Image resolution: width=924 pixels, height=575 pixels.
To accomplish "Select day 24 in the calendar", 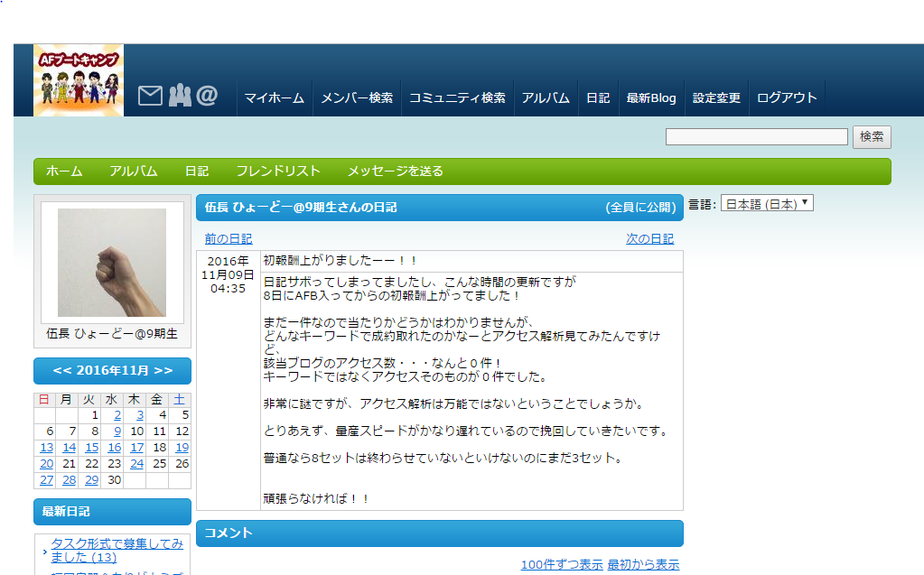I will [x=136, y=464].
